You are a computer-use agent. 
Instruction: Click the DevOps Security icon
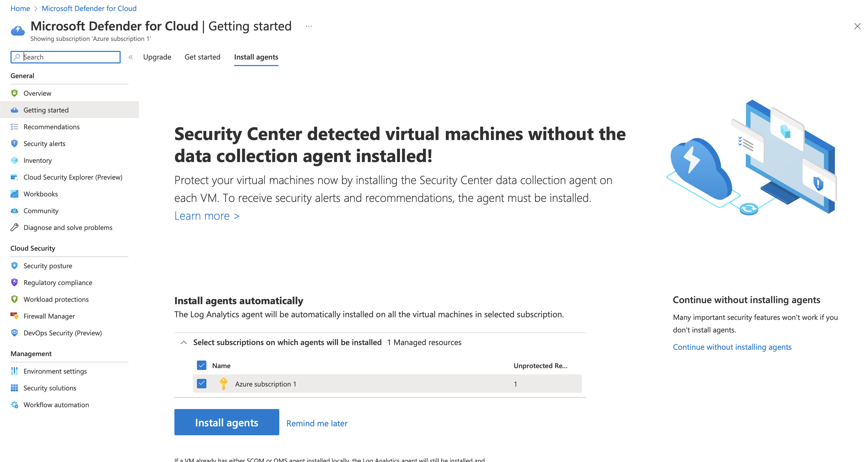click(14, 333)
